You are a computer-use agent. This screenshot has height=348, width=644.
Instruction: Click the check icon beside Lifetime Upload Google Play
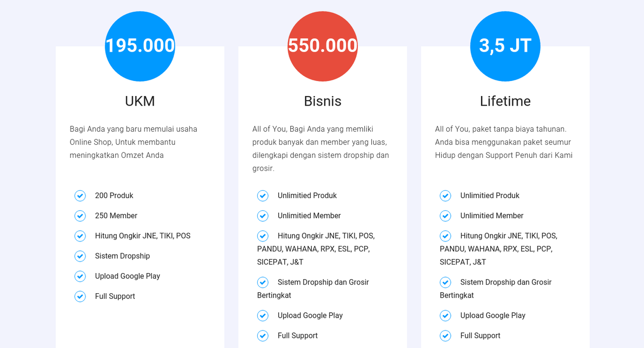(445, 315)
